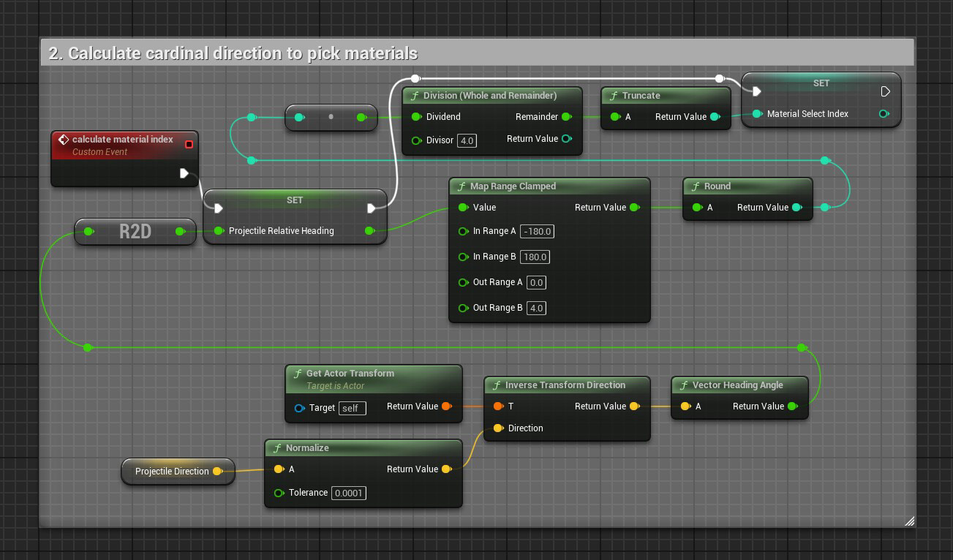Click the Truncate node Return Value pin
Screen dimensions: 953x560
[715, 117]
